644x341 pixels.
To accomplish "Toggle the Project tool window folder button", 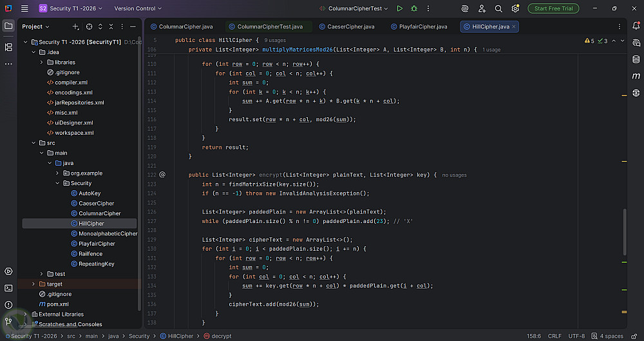I will pyautogui.click(x=8, y=26).
